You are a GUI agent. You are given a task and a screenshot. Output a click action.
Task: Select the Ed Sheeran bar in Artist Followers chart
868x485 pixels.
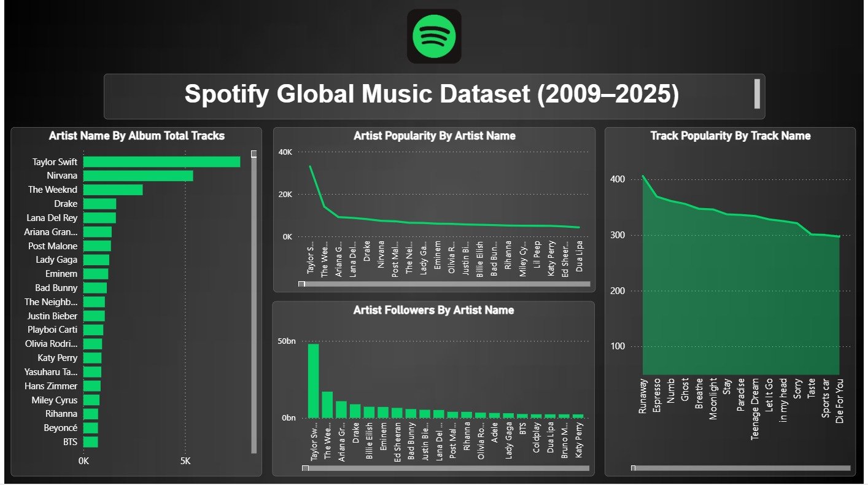tap(397, 413)
